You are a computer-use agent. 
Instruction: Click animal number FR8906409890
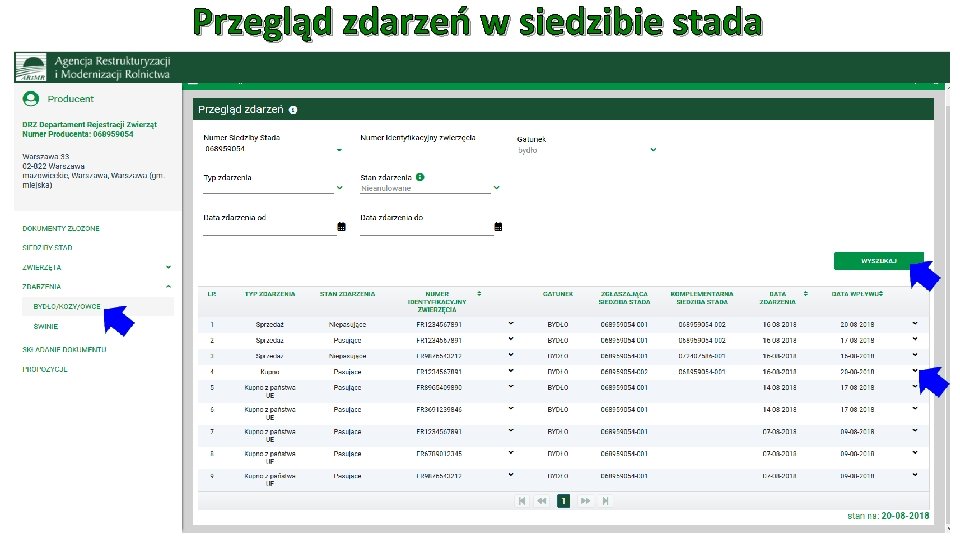(x=439, y=388)
